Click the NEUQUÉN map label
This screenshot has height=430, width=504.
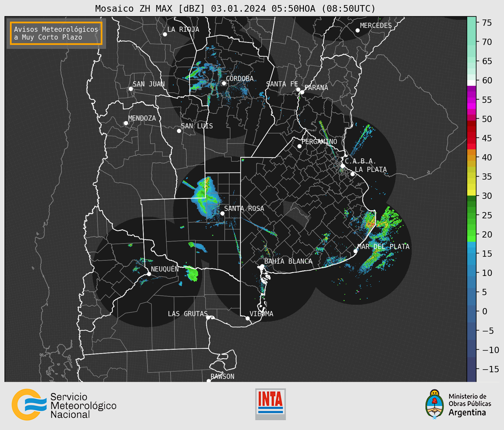click(165, 269)
